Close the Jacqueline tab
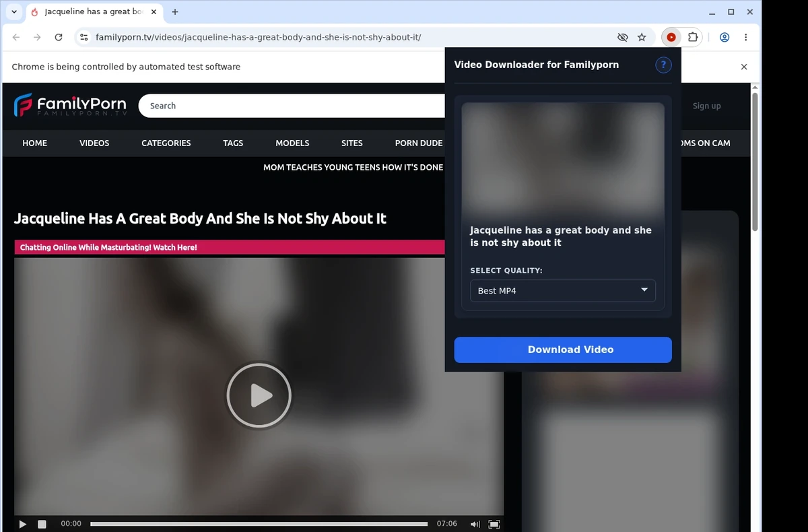Image resolution: width=808 pixels, height=532 pixels. coord(154,12)
